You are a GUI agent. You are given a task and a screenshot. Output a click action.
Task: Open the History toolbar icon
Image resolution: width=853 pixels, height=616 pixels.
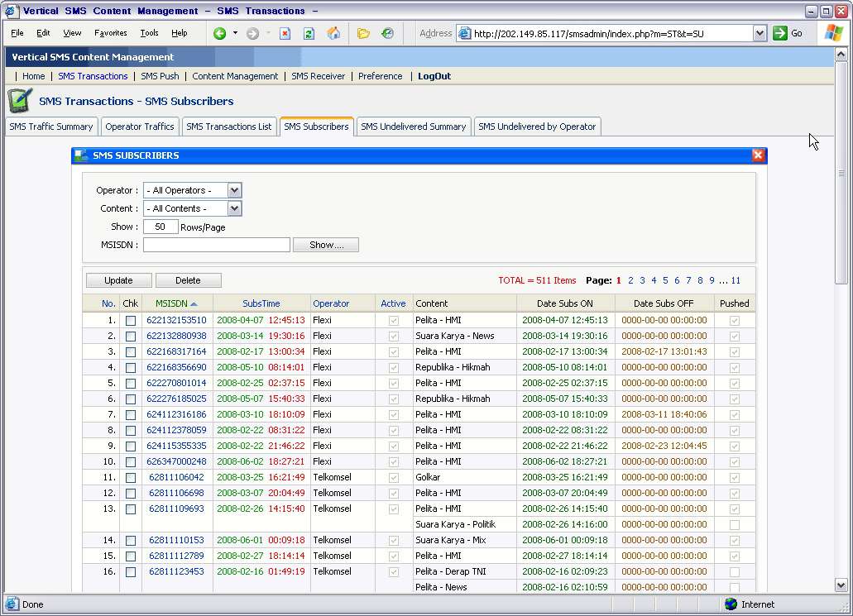tap(387, 33)
